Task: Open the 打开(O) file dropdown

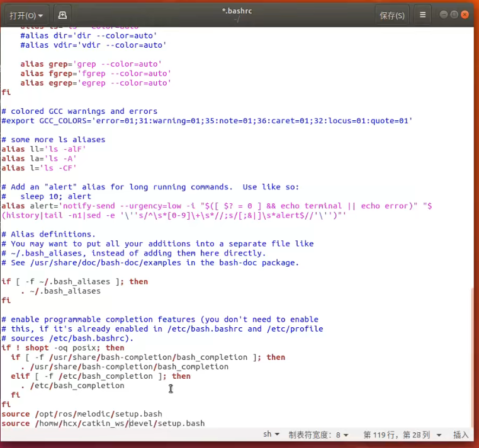Action: click(26, 15)
